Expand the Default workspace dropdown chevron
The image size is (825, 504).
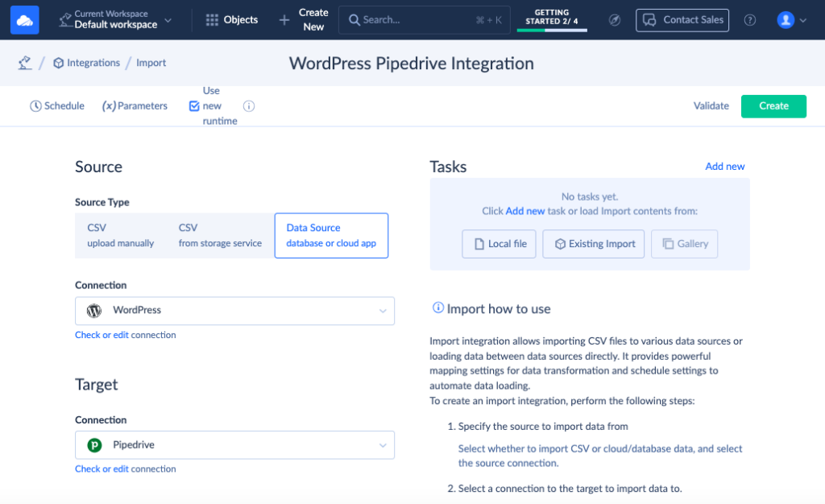[168, 20]
